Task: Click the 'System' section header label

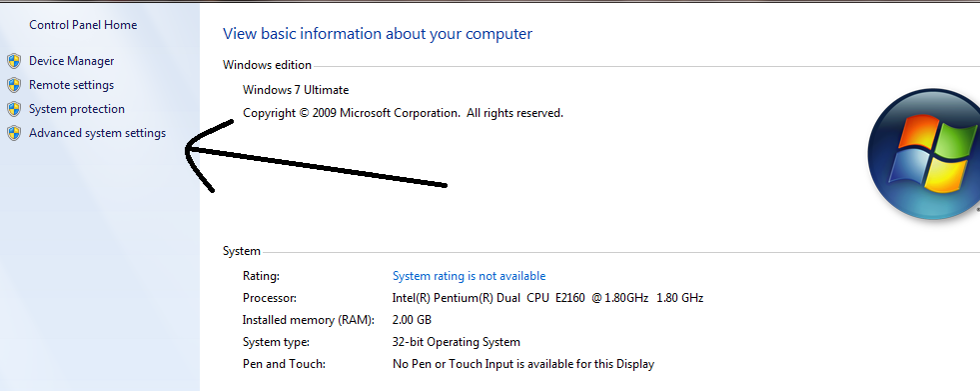Action: [241, 251]
